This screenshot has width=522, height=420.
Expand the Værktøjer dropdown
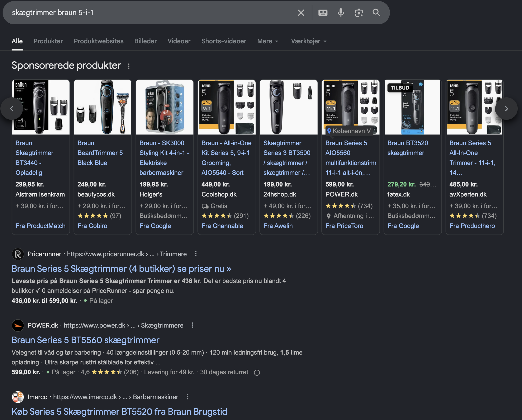(x=309, y=41)
